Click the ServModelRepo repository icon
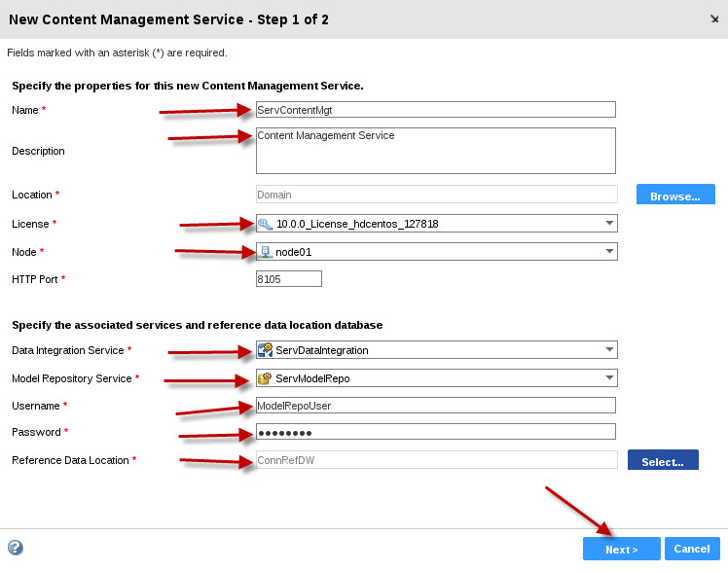 (x=265, y=378)
